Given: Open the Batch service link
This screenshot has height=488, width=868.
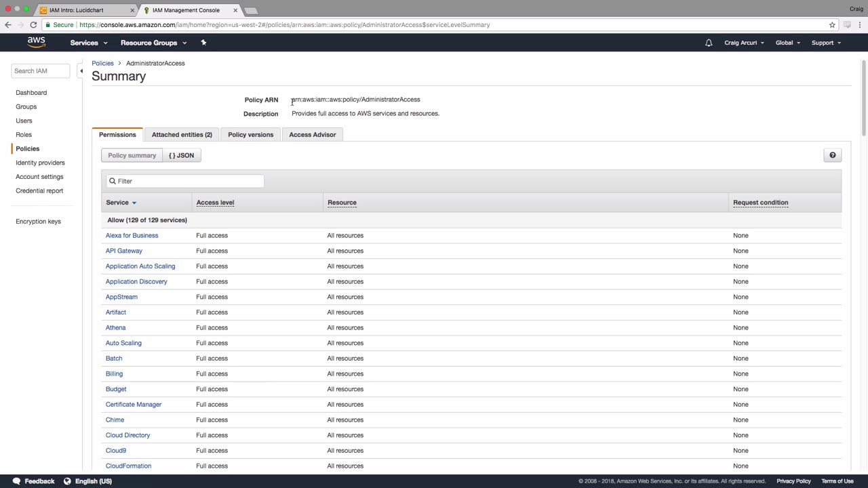Looking at the screenshot, I should pos(114,359).
